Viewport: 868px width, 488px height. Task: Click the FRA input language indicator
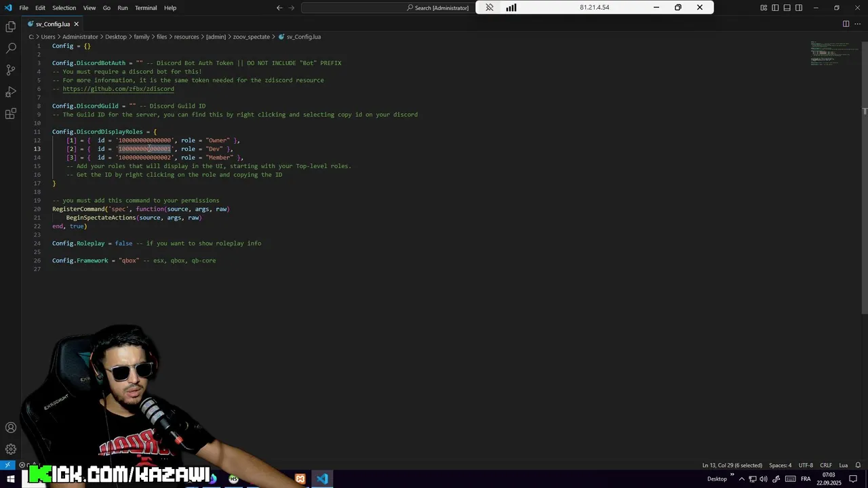(806, 479)
